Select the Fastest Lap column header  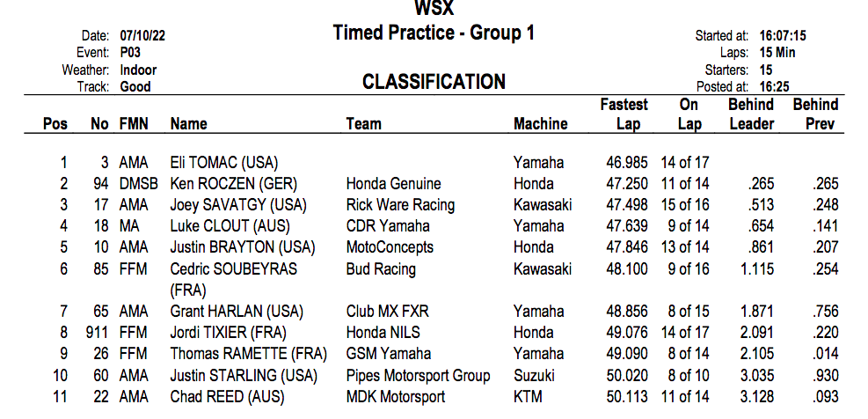tap(624, 114)
